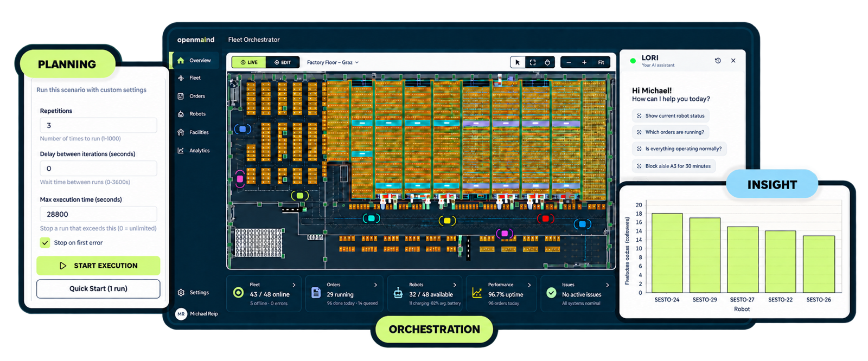
Task: Click the Issues card checkmark icon
Action: point(551,293)
